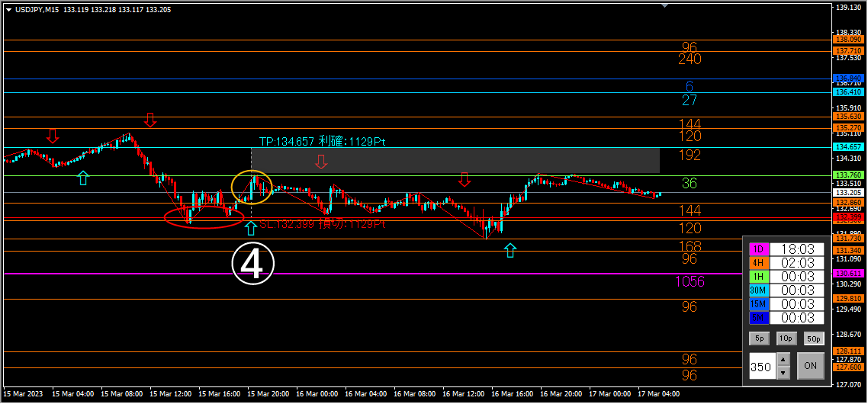Click the cyan level label 27
This screenshot has height=404, width=868.
pos(690,101)
